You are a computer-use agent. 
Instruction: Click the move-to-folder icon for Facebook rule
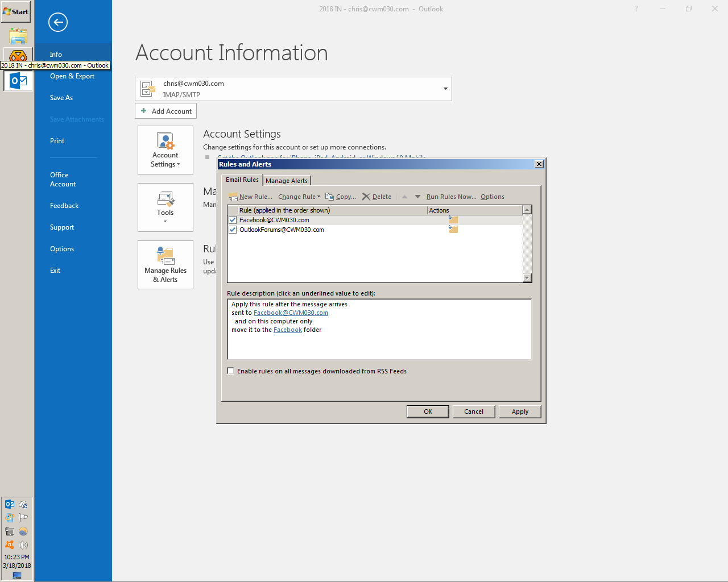(453, 220)
